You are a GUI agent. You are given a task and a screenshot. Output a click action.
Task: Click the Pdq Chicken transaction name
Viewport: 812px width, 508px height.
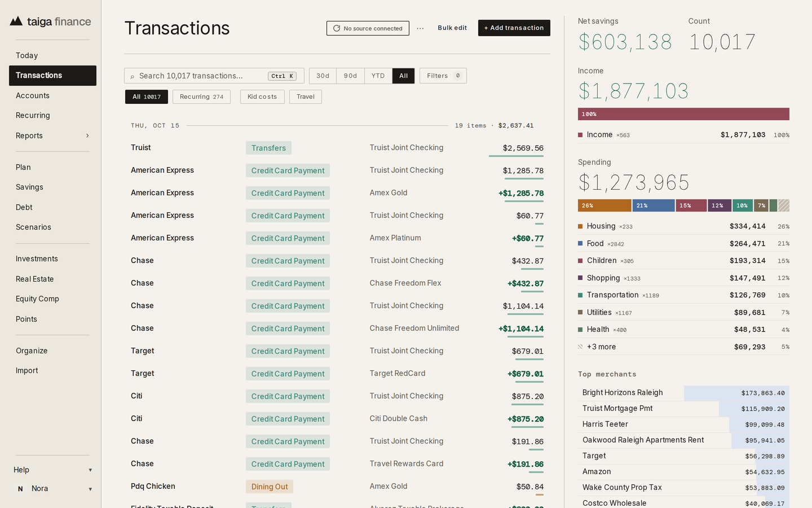coord(153,486)
